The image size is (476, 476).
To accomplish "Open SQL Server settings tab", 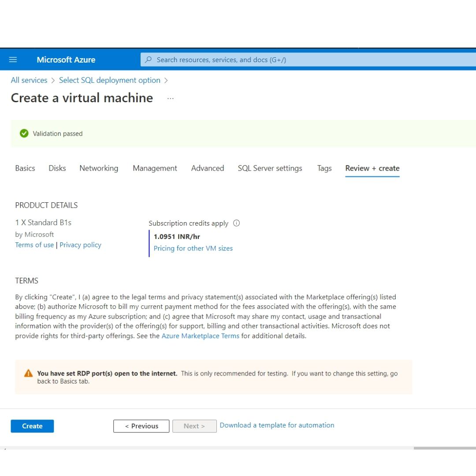I will click(x=270, y=168).
